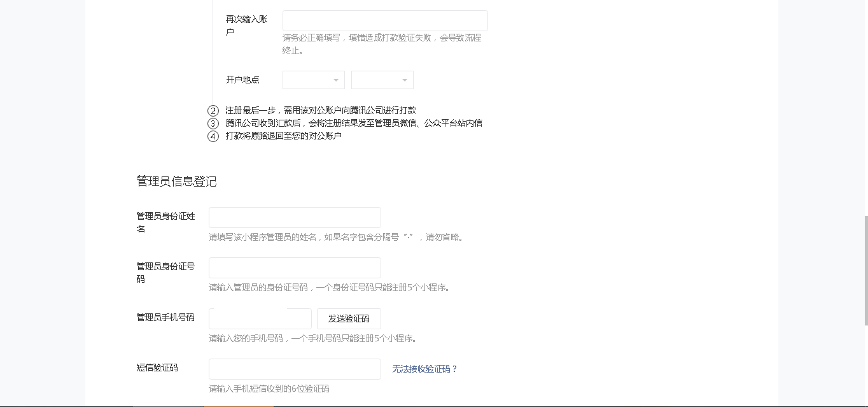Viewport: 868px width, 407px height.
Task: Click the 短信验证码 field label
Action: pos(157,368)
